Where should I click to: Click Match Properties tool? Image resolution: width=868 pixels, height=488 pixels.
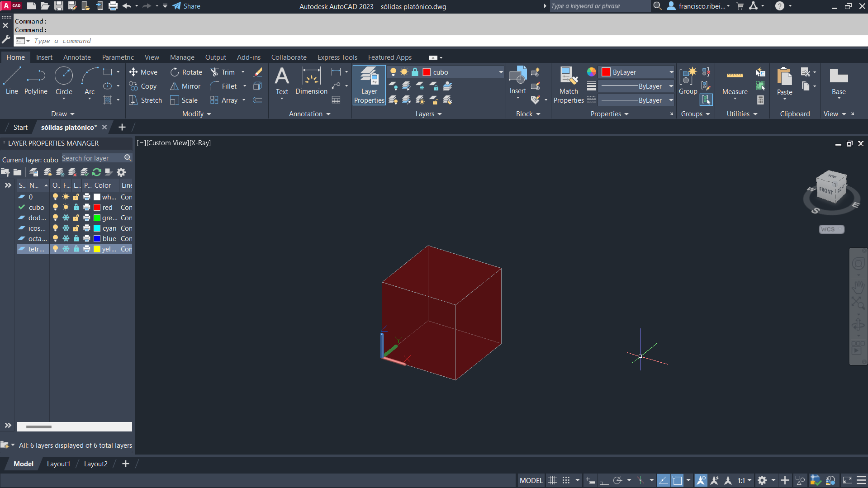(x=569, y=85)
